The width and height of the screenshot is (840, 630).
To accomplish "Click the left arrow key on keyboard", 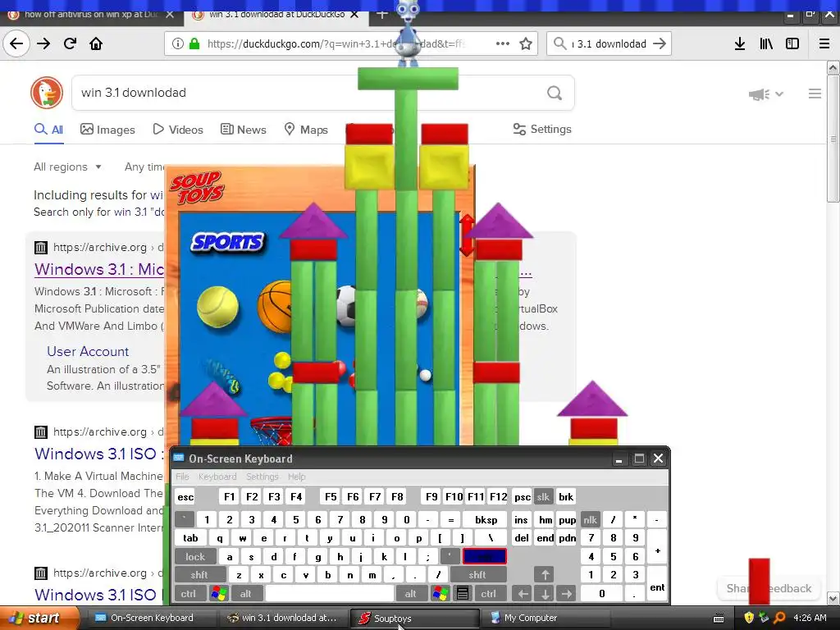I will tap(523, 594).
